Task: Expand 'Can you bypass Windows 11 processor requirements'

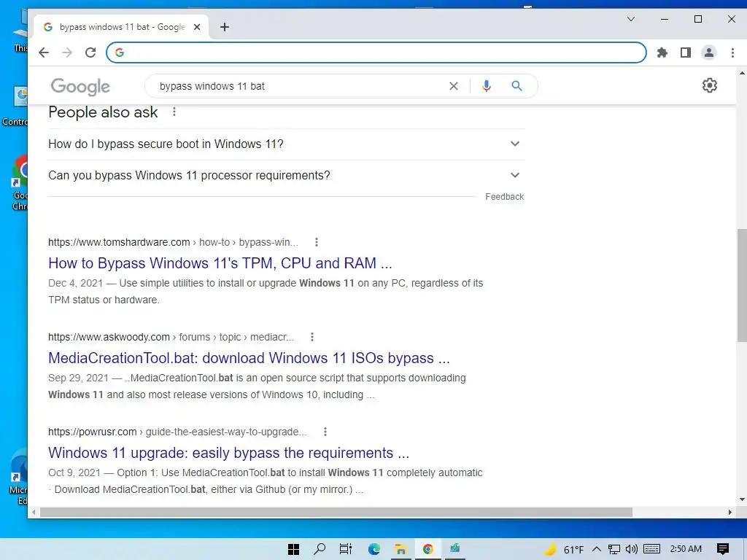Action: pyautogui.click(x=286, y=175)
